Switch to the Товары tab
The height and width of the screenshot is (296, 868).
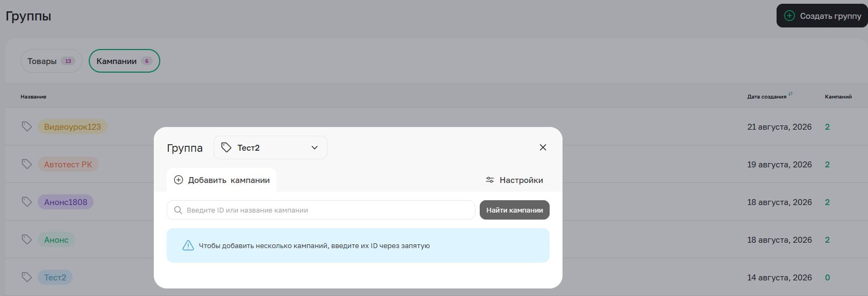[51, 61]
